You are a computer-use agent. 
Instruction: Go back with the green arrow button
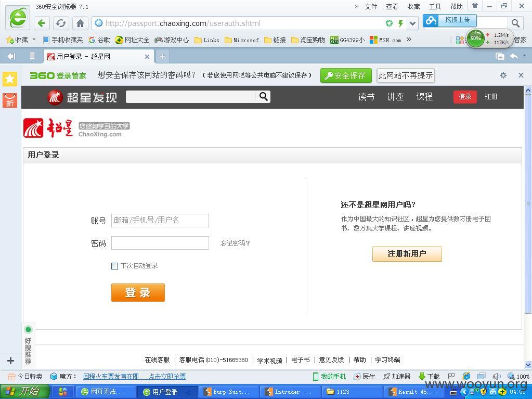pyautogui.click(x=42, y=23)
